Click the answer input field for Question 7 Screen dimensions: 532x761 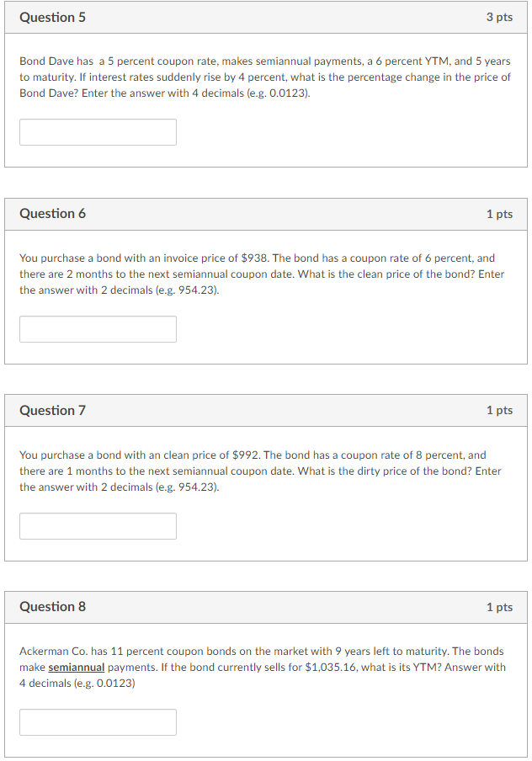click(x=97, y=525)
